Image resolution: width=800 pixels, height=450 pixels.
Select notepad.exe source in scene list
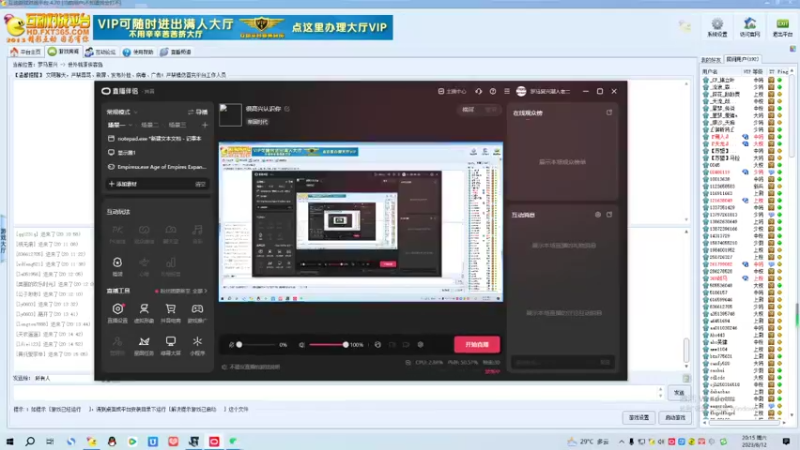pos(156,138)
